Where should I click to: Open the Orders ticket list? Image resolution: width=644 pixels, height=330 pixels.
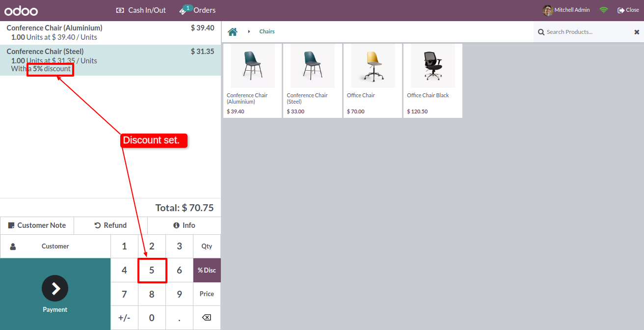(197, 10)
